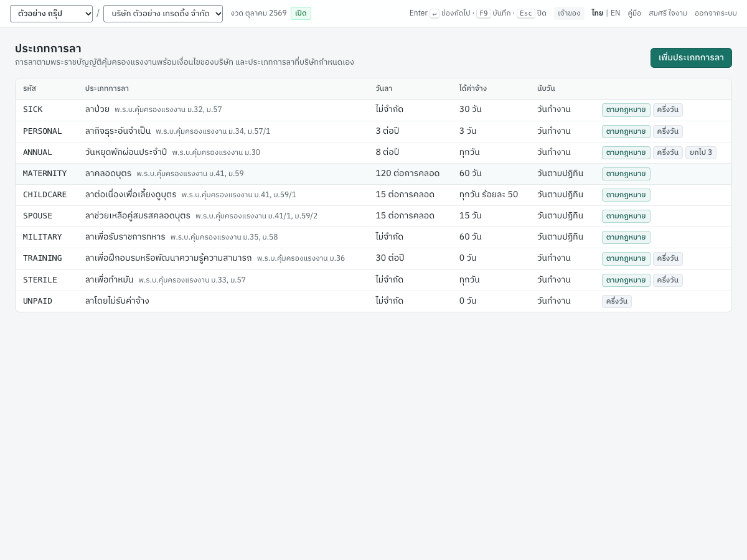Select the UNPAID leave code

click(x=37, y=301)
